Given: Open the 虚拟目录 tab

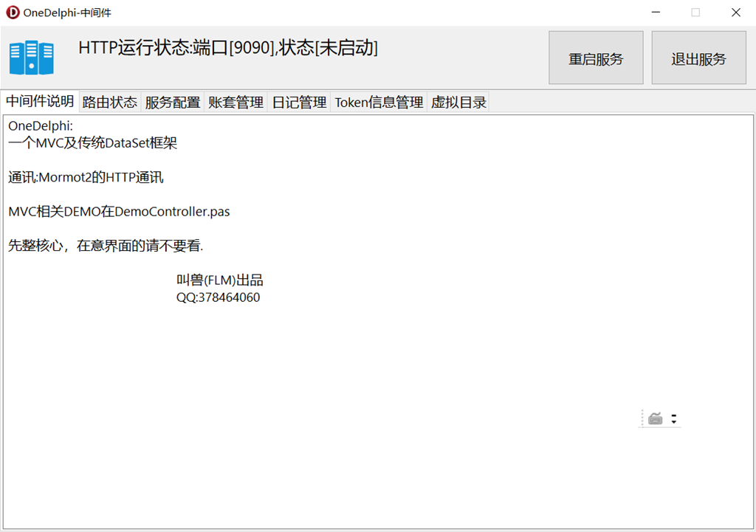Looking at the screenshot, I should 458,102.
